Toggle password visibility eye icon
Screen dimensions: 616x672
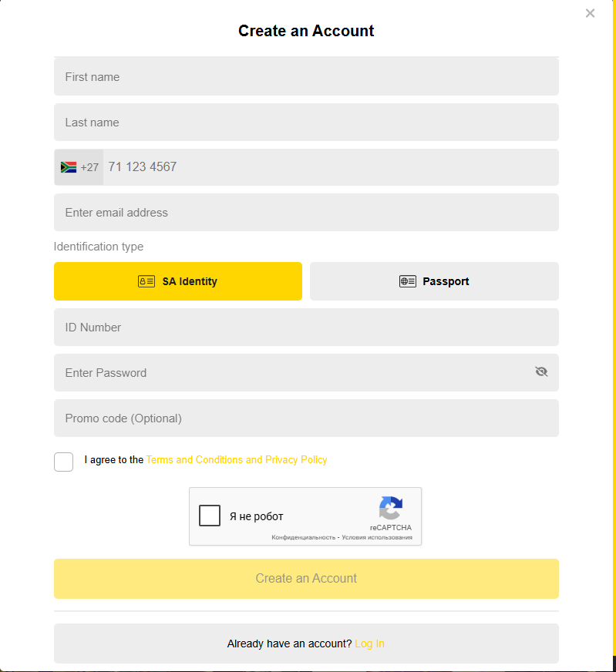point(541,372)
